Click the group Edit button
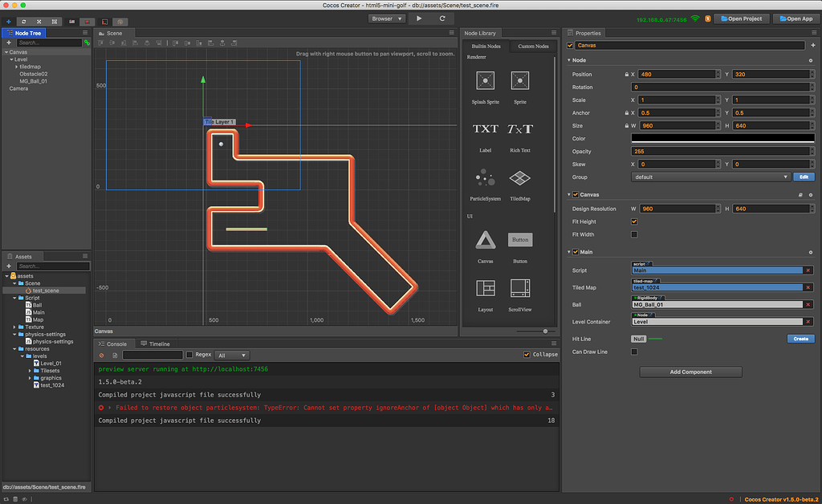 [x=804, y=177]
